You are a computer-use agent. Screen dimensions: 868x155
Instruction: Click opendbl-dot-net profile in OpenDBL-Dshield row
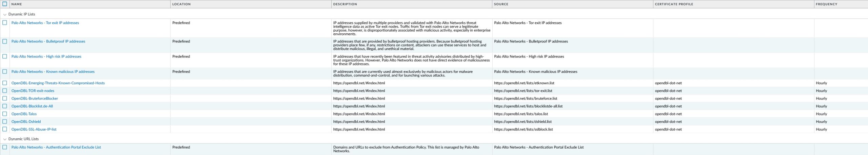pos(668,122)
